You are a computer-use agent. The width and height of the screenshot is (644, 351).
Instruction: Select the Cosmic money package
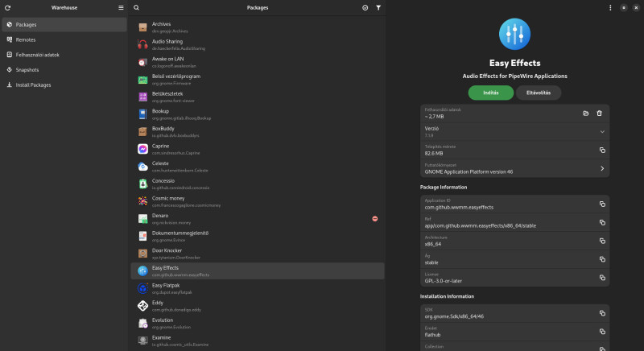[258, 201]
